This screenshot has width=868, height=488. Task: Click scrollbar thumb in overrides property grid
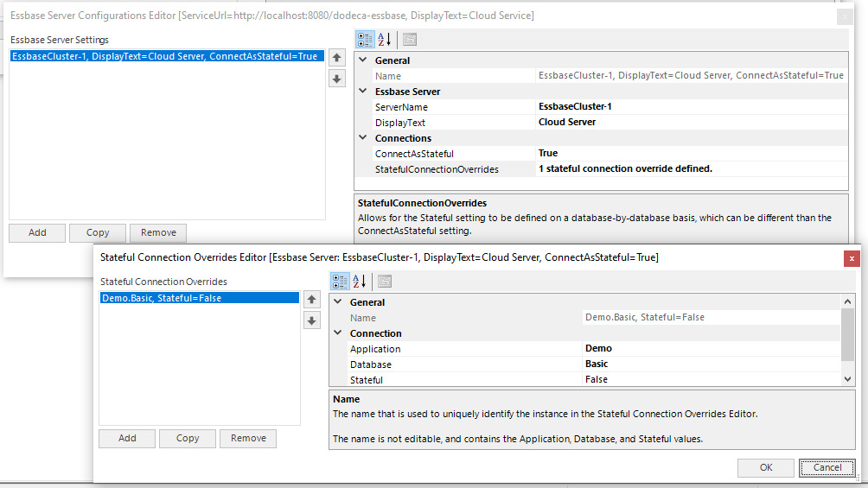847,335
